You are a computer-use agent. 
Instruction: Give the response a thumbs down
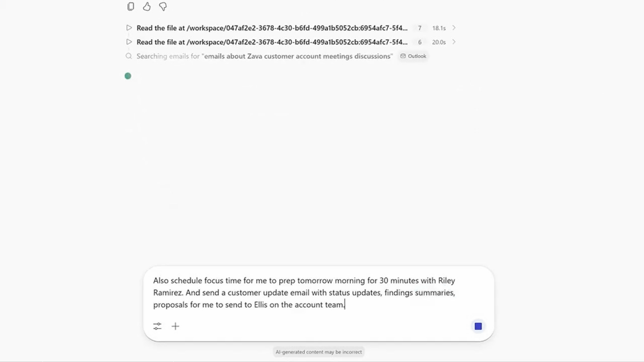coord(163,7)
